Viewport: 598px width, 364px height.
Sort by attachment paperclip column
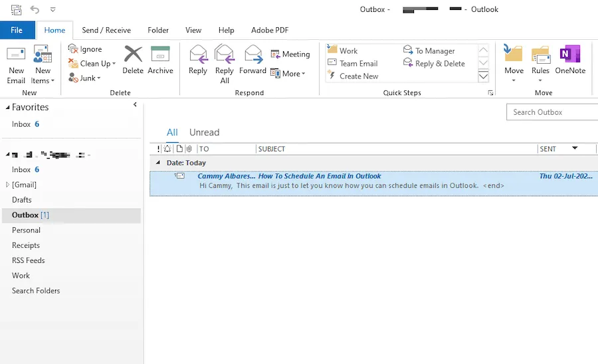tap(189, 149)
